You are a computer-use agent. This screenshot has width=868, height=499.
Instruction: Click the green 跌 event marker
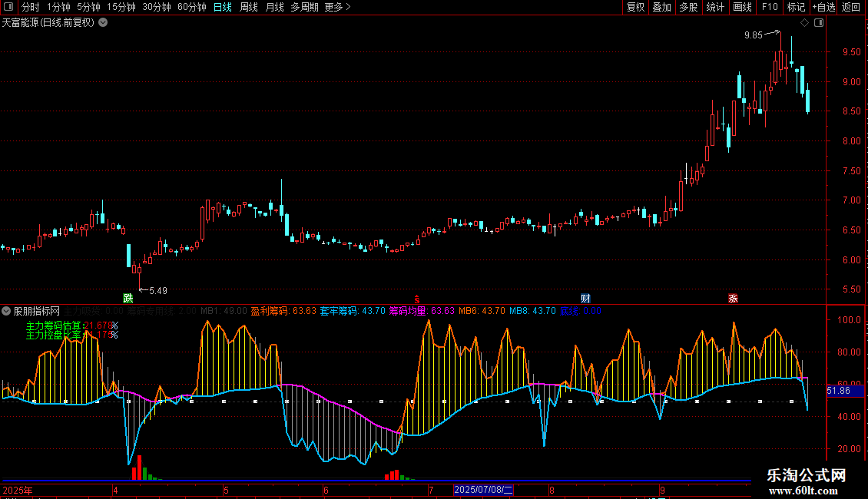coord(128,298)
